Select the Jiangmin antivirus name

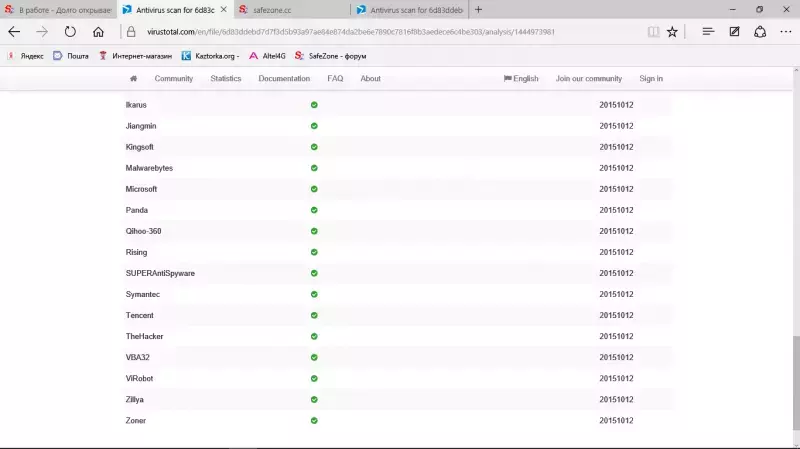point(141,126)
